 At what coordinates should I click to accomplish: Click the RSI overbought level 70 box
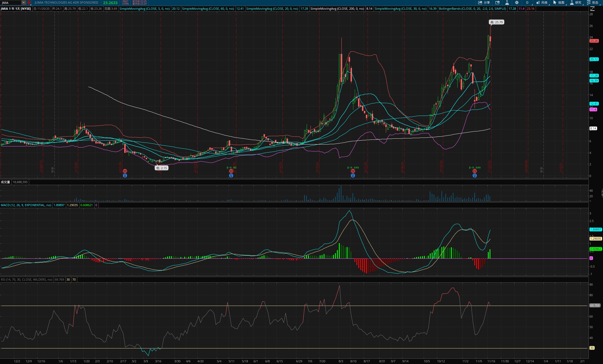click(x=74, y=280)
